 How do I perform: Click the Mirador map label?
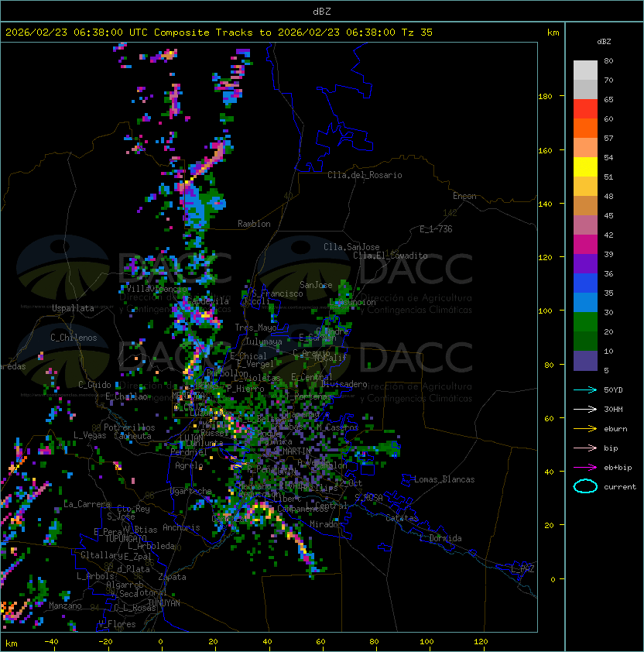click(x=327, y=524)
